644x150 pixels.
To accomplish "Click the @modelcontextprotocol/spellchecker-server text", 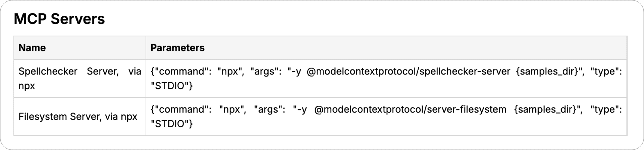I will tap(408, 71).
